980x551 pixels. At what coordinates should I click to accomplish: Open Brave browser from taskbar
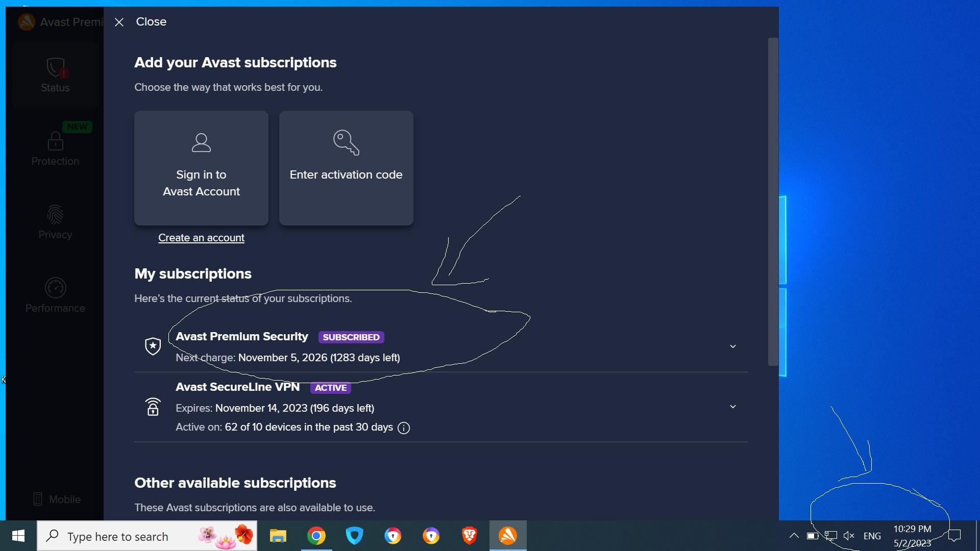pyautogui.click(x=469, y=536)
